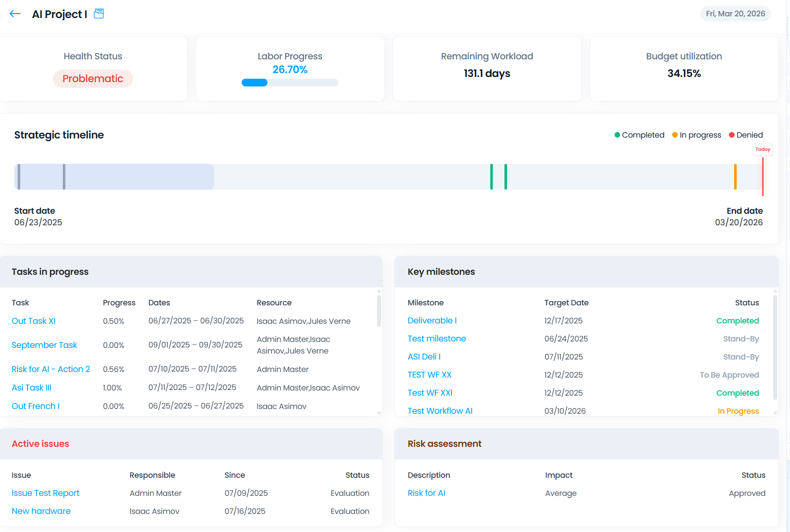Open the Out Task XI task
This screenshot has width=790, height=532.
coord(34,321)
